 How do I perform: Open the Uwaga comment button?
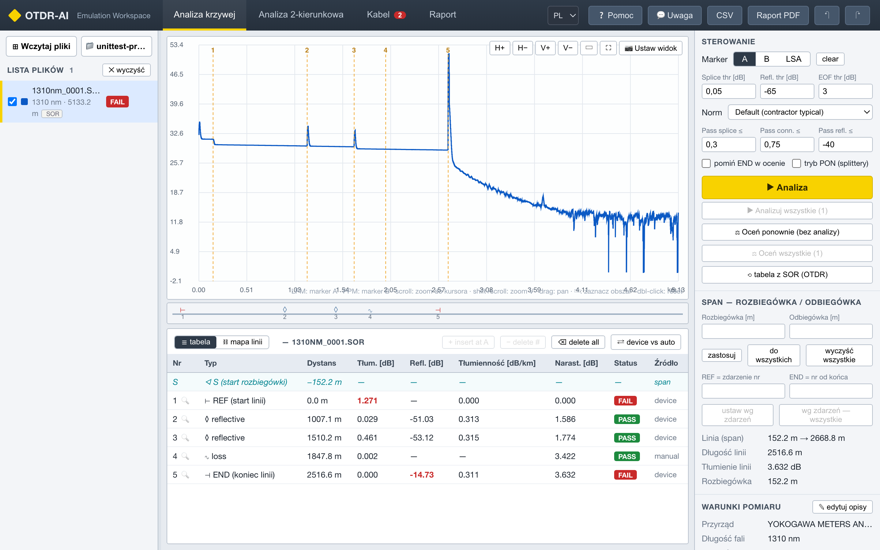point(675,15)
